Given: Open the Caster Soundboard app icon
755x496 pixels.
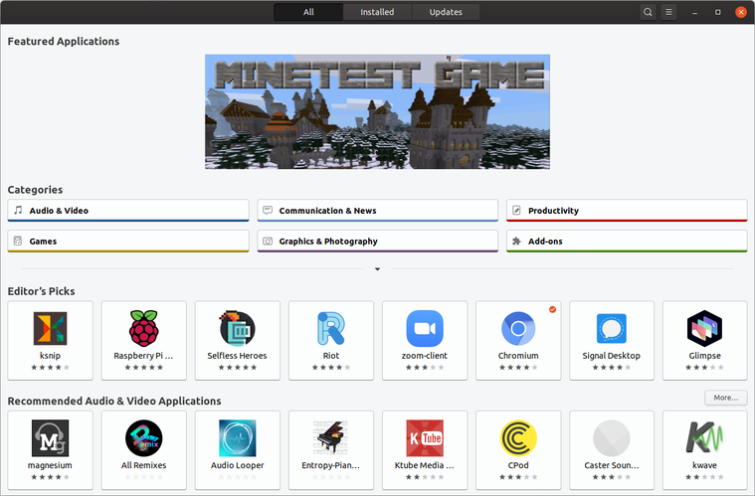Looking at the screenshot, I should [612, 438].
